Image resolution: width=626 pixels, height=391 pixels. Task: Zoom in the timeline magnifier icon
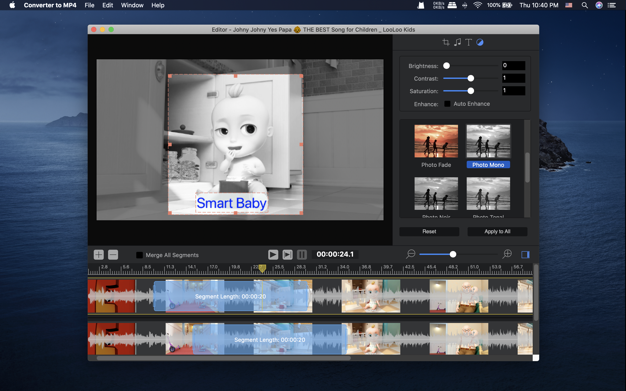(x=507, y=254)
